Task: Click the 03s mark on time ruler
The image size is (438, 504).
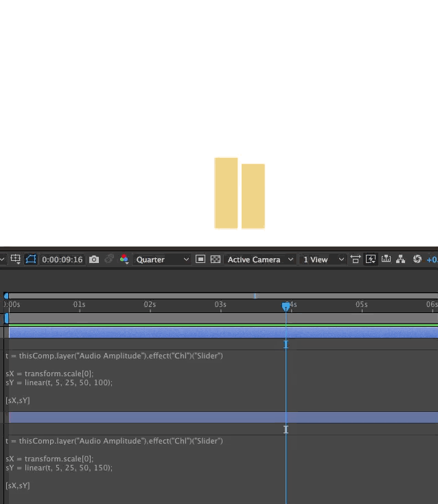Action: point(220,304)
